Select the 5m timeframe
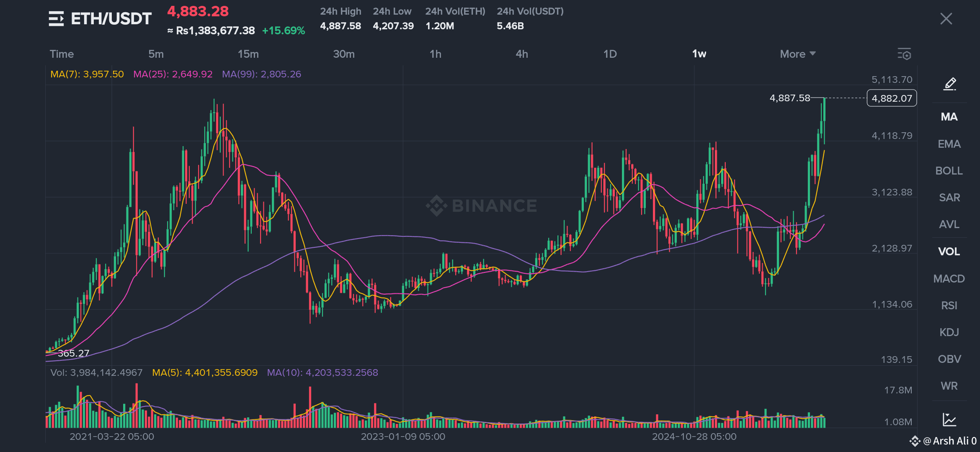The width and height of the screenshot is (980, 452). (x=156, y=54)
